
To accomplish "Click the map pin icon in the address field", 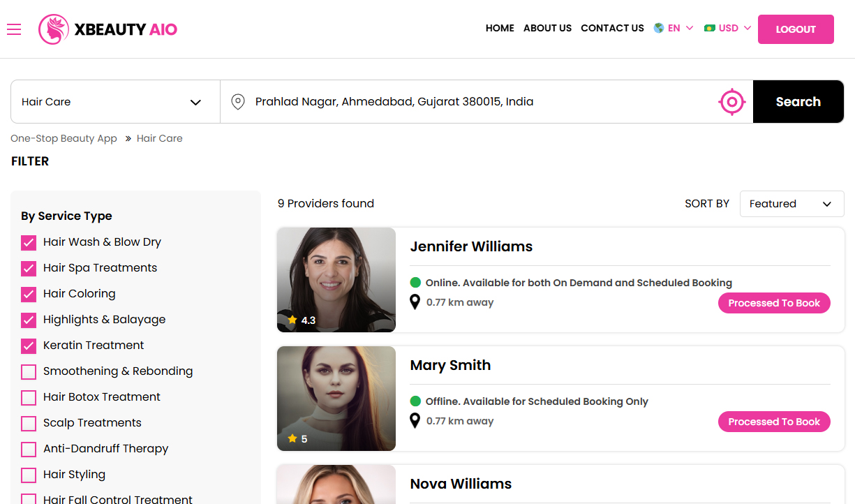I will pyautogui.click(x=238, y=102).
